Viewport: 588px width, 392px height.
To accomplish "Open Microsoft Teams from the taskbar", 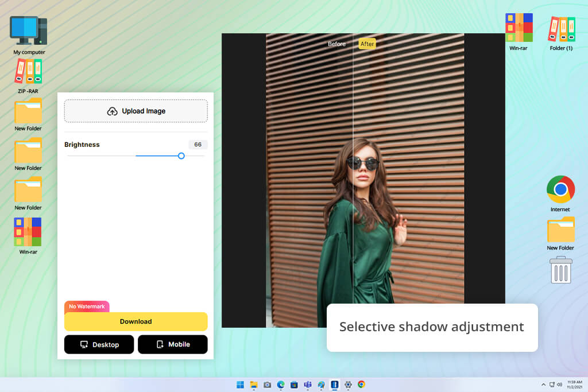I will [308, 385].
